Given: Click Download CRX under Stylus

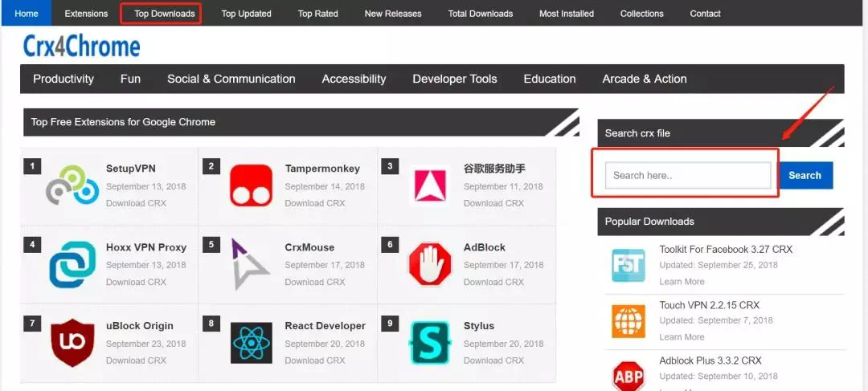Looking at the screenshot, I should (x=493, y=360).
